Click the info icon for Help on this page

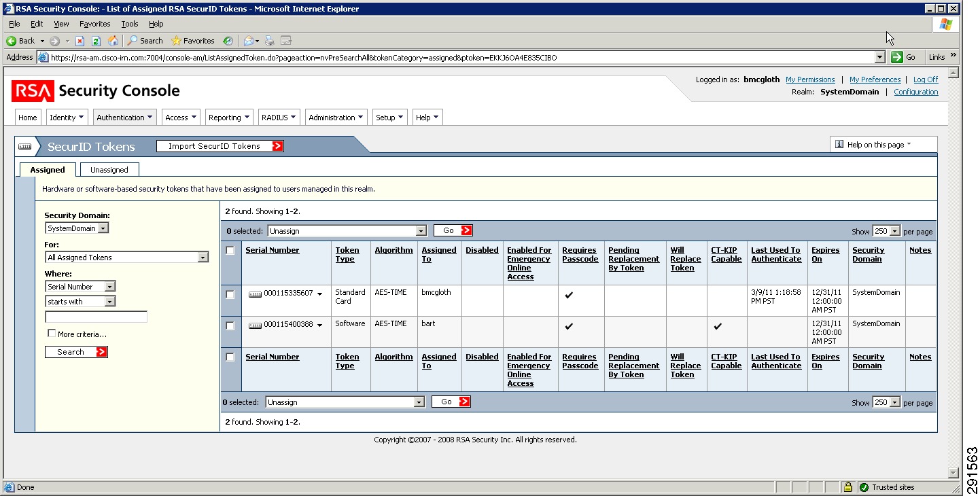[839, 144]
